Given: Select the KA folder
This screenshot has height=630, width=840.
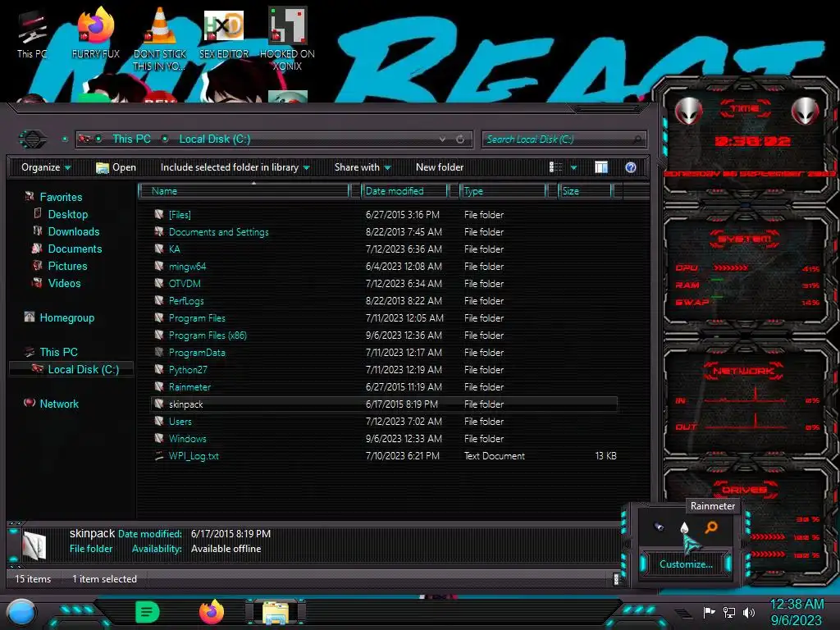Looking at the screenshot, I should (385, 249).
